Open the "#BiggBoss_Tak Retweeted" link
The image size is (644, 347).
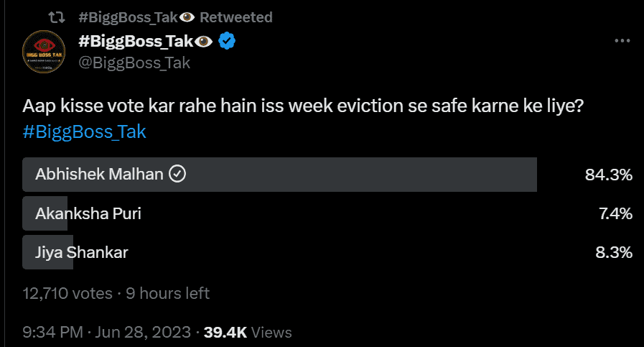click(x=174, y=17)
